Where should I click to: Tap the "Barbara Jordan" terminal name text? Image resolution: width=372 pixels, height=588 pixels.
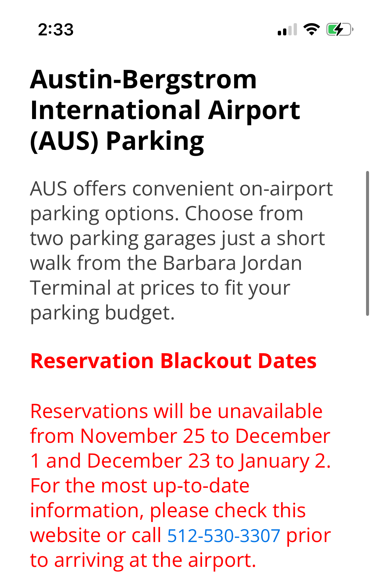232,263
